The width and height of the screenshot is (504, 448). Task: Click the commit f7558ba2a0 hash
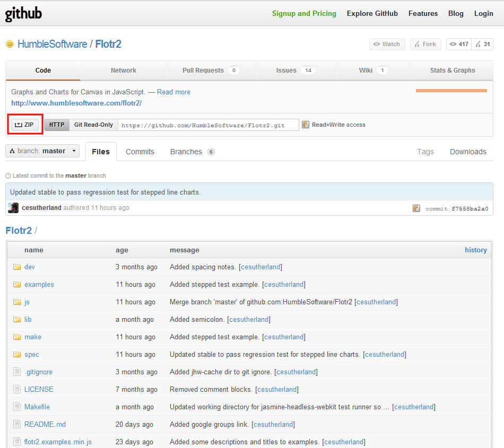470,209
